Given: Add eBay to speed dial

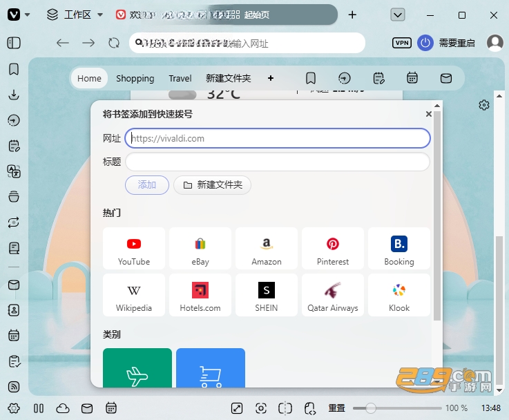Looking at the screenshot, I should pos(200,248).
